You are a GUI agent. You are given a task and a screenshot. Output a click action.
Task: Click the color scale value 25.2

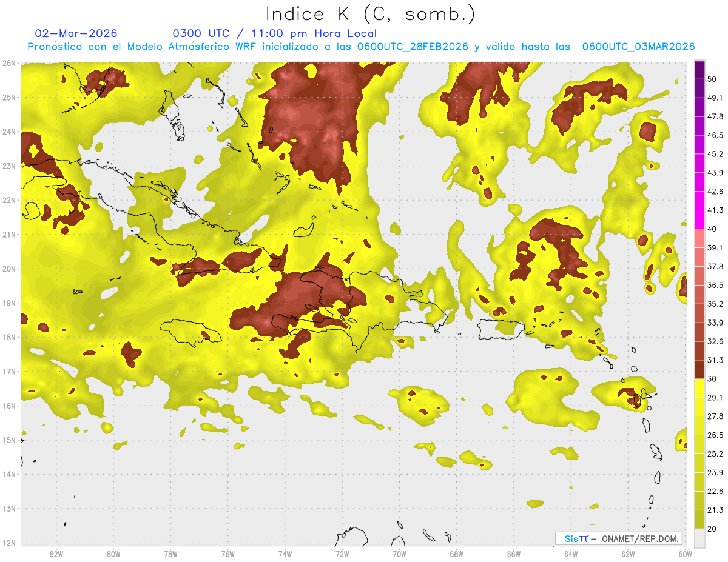click(x=715, y=454)
